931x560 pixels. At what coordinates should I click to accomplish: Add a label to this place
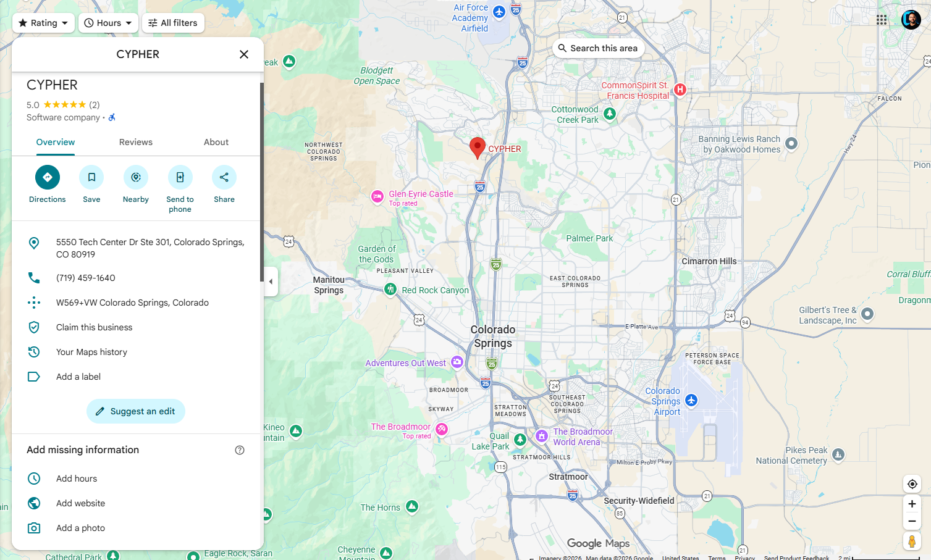click(x=138, y=377)
